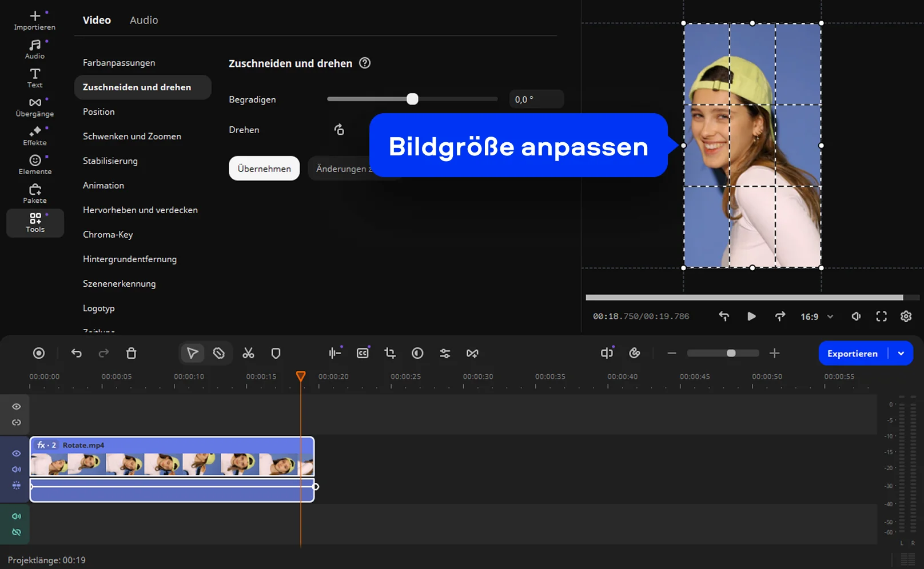The width and height of the screenshot is (924, 569).
Task: Switch to the Audio tab
Action: [144, 20]
